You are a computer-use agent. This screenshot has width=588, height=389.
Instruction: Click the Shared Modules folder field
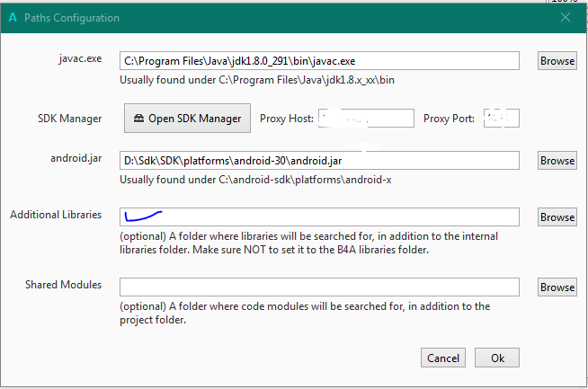pyautogui.click(x=319, y=287)
